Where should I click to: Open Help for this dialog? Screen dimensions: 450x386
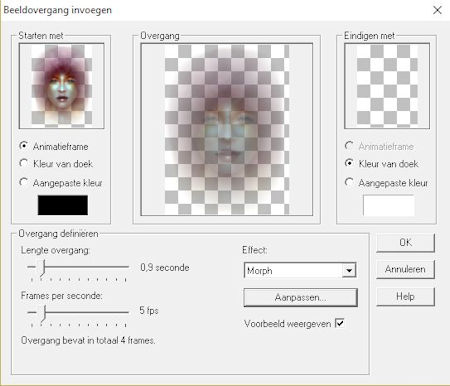(x=405, y=296)
